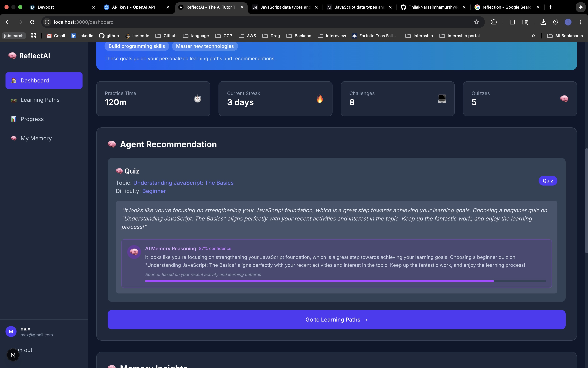
Task: Open the browser Extensions puzzle icon
Action: pyautogui.click(x=494, y=22)
